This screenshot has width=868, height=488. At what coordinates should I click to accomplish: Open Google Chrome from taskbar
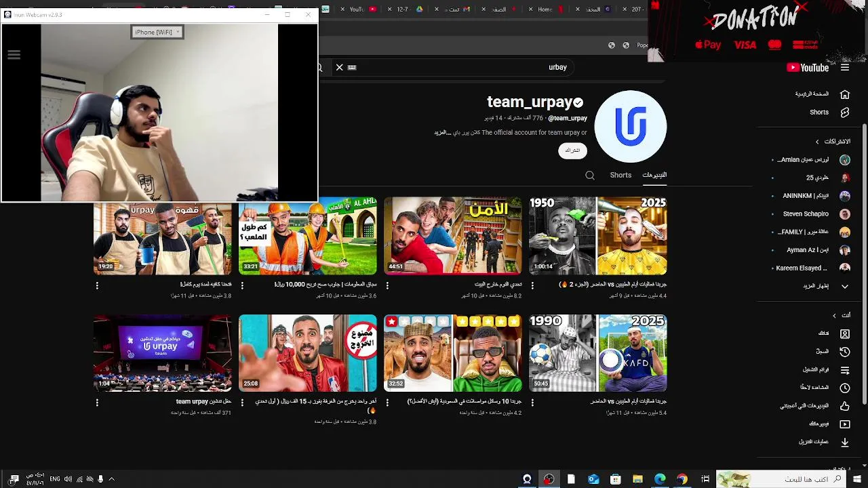682,479
